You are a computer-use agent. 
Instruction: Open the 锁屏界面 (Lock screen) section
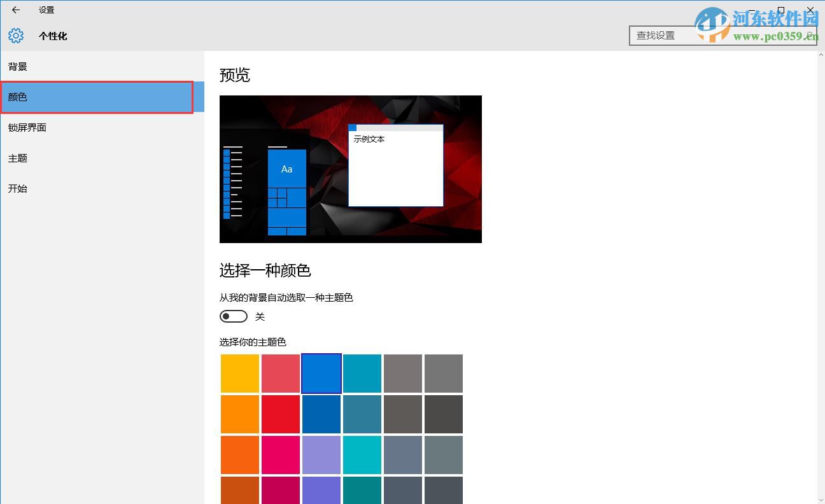point(27,127)
